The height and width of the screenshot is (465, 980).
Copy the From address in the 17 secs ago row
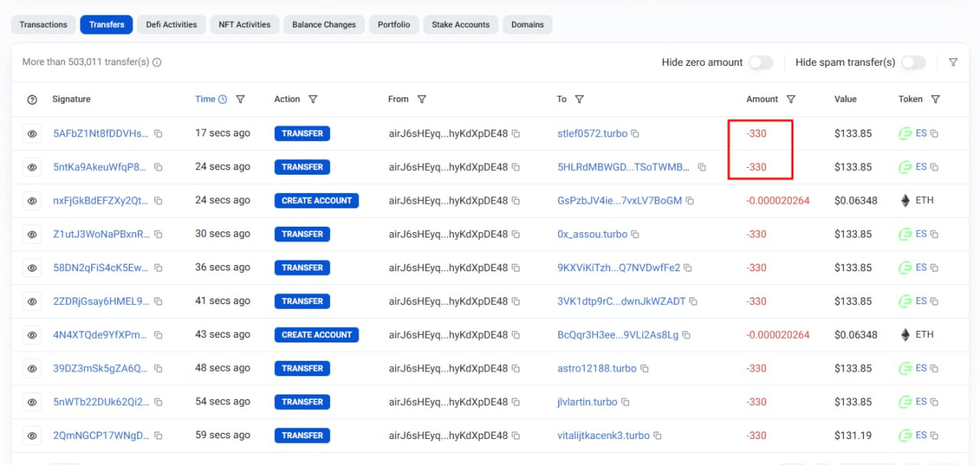point(516,134)
